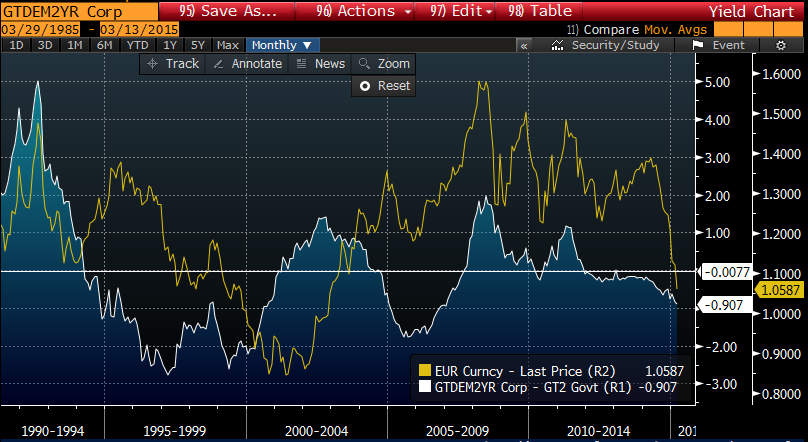
Task: Click the Track crosshair tool
Action: point(173,63)
